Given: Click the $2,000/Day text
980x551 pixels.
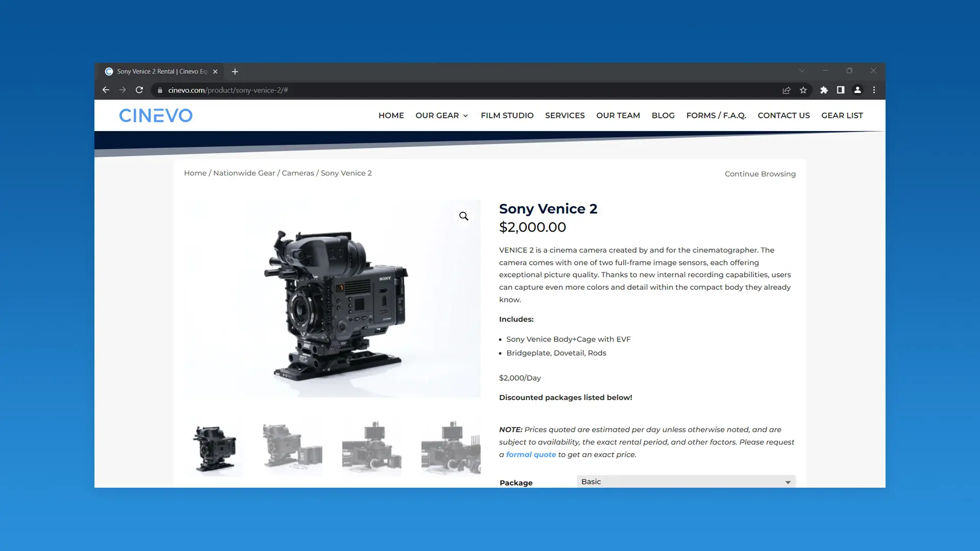Looking at the screenshot, I should 520,378.
